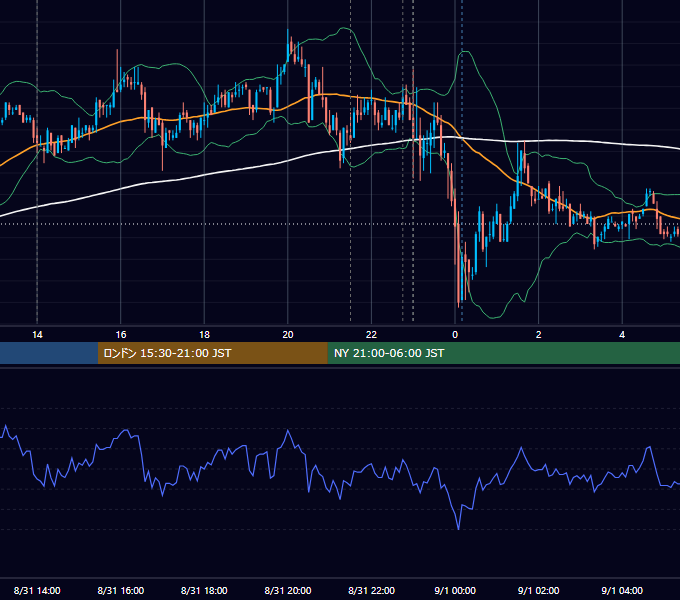This screenshot has height=600, width=680.
Task: Click the 8/31 22:00 time label
Action: coord(371,590)
